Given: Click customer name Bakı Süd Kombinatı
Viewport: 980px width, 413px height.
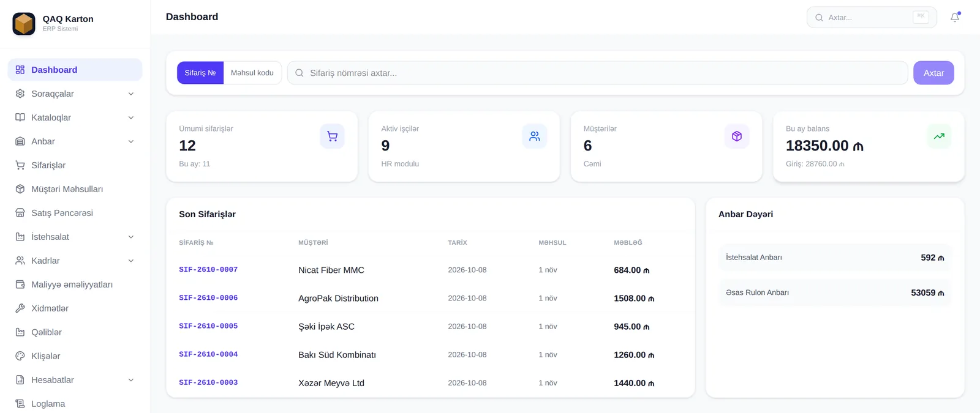Looking at the screenshot, I should pos(337,355).
